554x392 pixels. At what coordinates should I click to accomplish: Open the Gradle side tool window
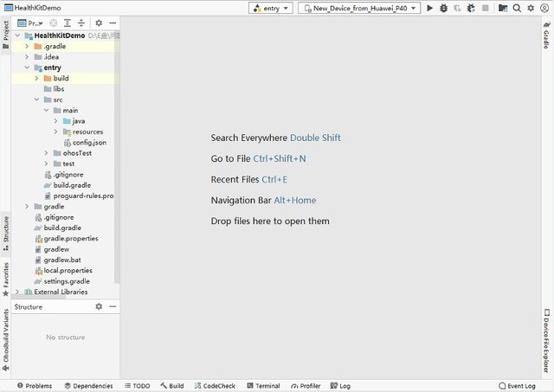546,35
